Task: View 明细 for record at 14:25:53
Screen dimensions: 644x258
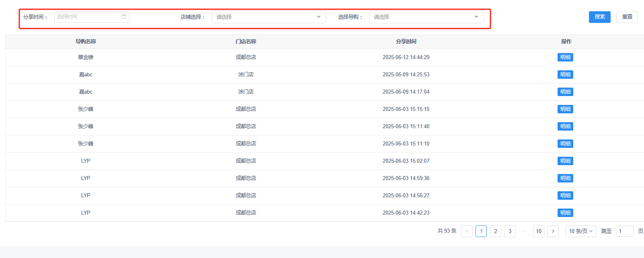Action: pos(565,75)
